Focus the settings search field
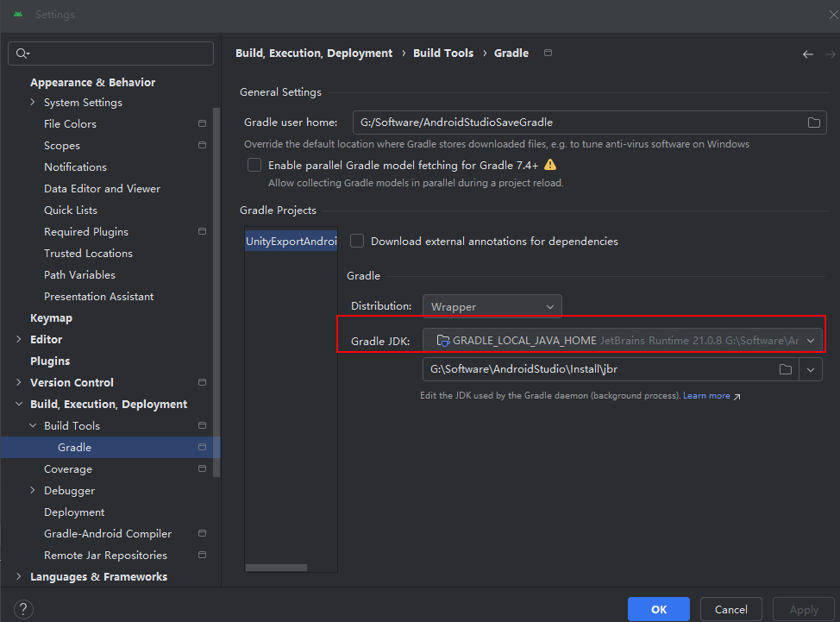 coord(111,53)
